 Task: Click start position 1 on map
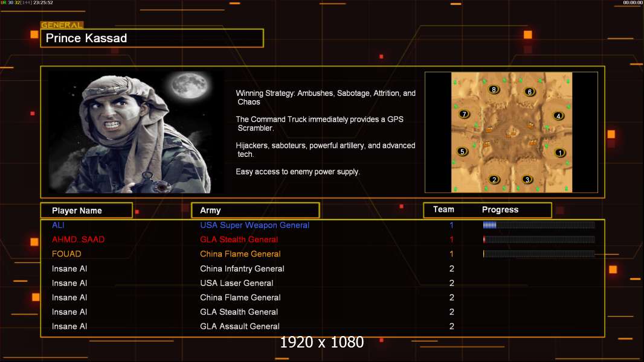coord(560,153)
